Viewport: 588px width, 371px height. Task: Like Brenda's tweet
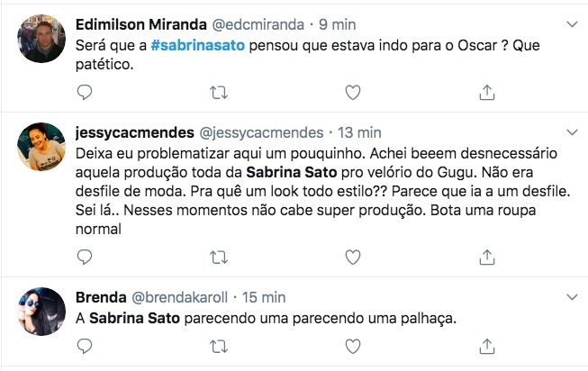(x=353, y=346)
